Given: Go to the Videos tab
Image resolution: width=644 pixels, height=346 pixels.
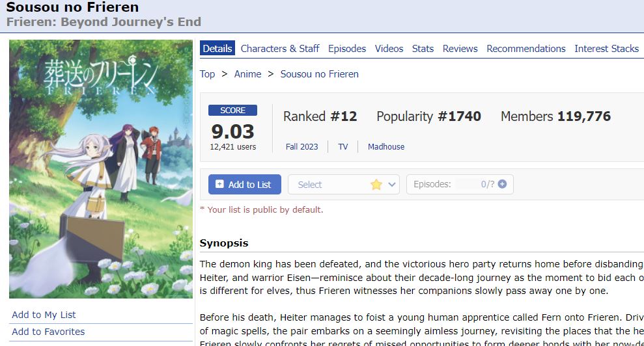Looking at the screenshot, I should [389, 48].
